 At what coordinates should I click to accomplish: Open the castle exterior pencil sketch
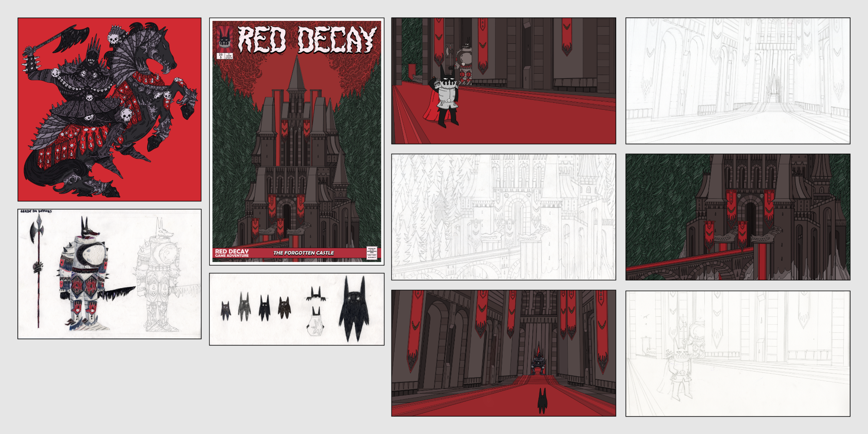click(503, 217)
